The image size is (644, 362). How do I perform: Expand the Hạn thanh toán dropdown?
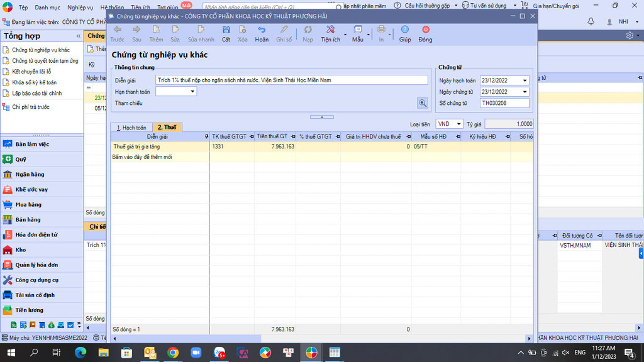pos(192,92)
